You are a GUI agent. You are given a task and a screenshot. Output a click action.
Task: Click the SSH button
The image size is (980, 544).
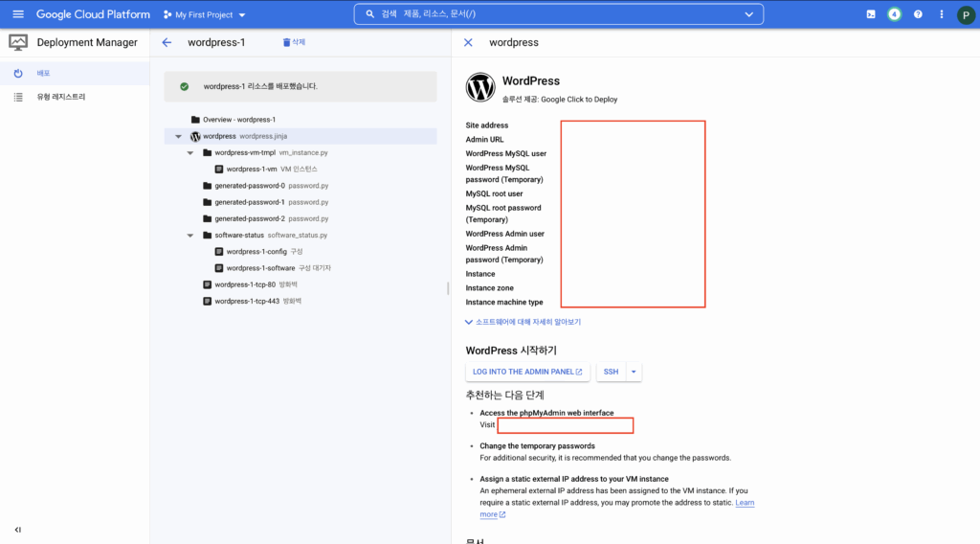tap(611, 372)
